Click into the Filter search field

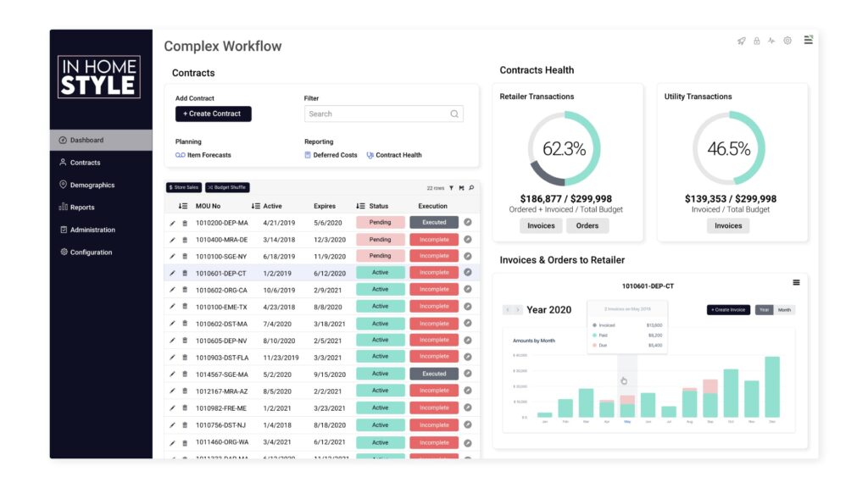coord(384,114)
